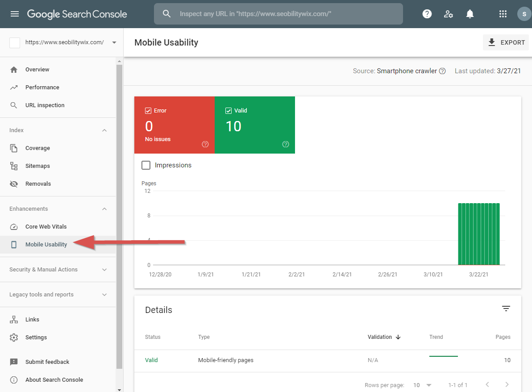Open the Performance report
The height and width of the screenshot is (392, 532).
[x=42, y=88]
